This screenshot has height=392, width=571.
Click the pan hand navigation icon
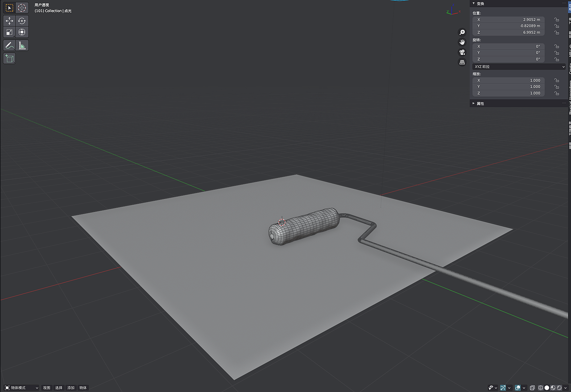pos(463,42)
